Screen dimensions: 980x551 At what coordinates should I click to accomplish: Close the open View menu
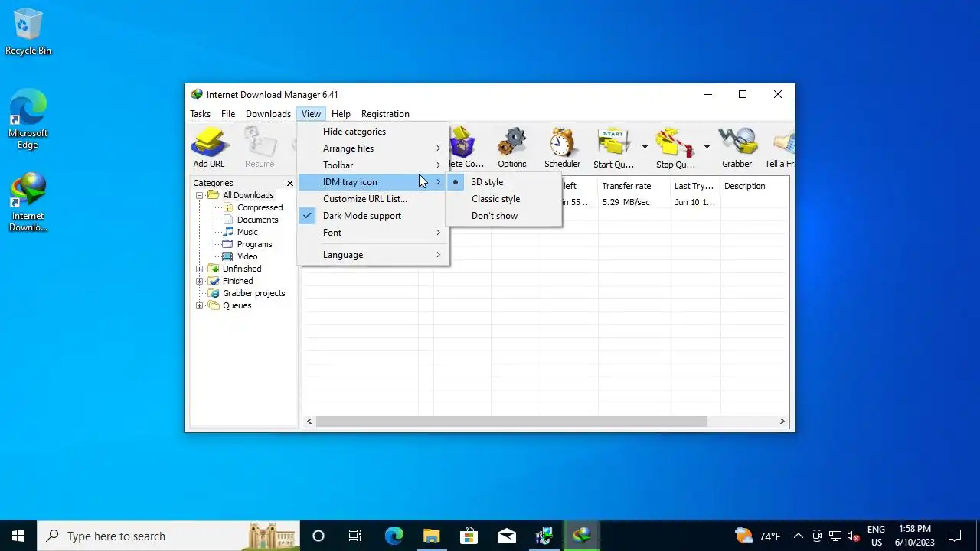[x=311, y=114]
